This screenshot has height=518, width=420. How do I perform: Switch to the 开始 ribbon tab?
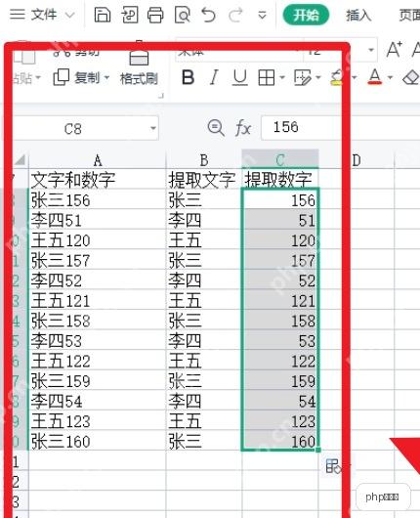(306, 16)
